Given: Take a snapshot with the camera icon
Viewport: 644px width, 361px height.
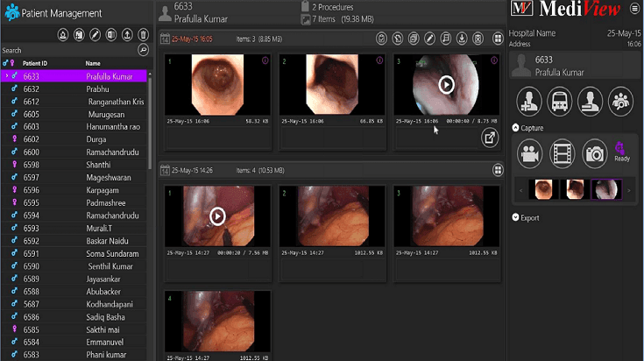Looking at the screenshot, I should [x=594, y=154].
